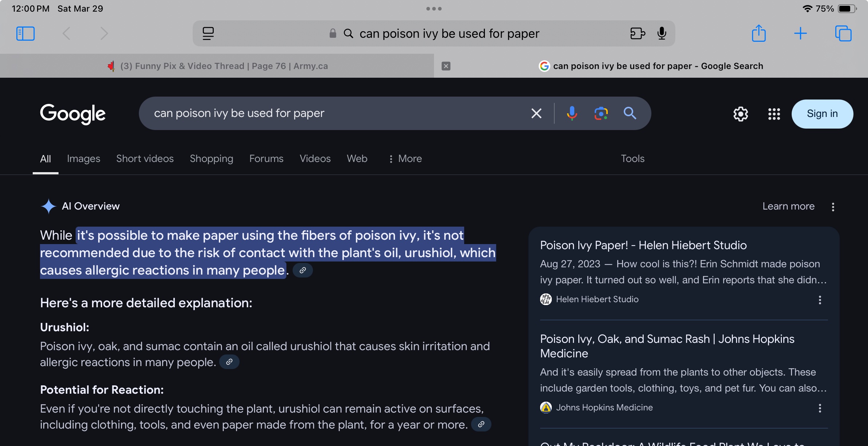Open the three-dot menu for Helen Hiebert Studio card
The height and width of the screenshot is (446, 868).
pos(820,300)
